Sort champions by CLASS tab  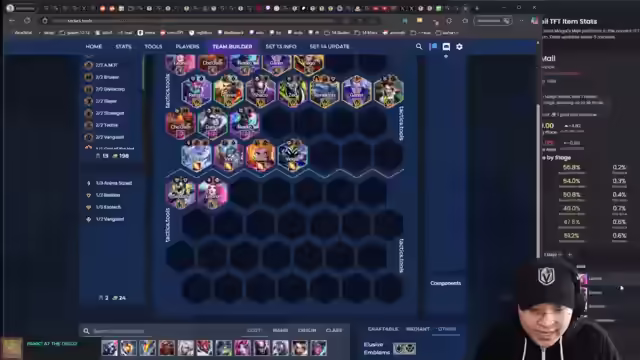(x=334, y=330)
